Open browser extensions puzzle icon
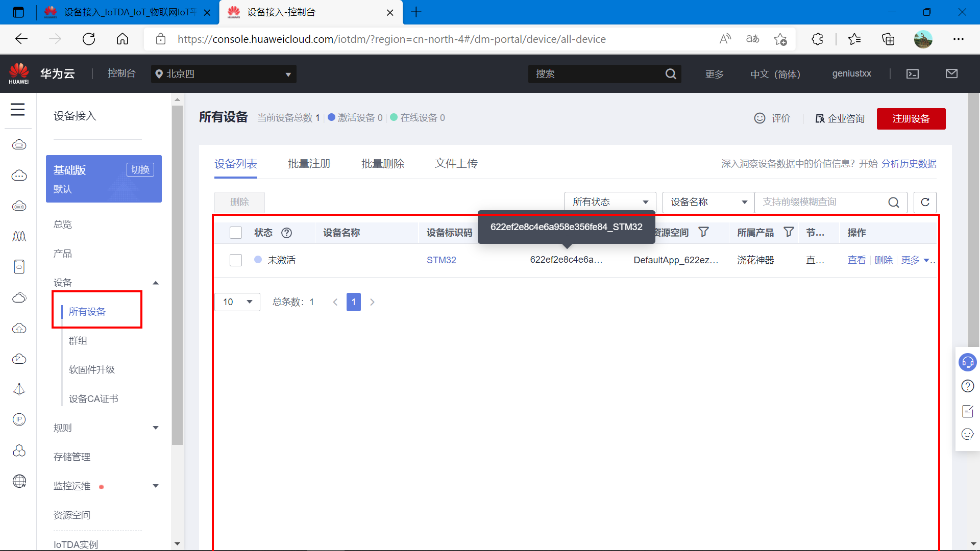 pyautogui.click(x=817, y=39)
